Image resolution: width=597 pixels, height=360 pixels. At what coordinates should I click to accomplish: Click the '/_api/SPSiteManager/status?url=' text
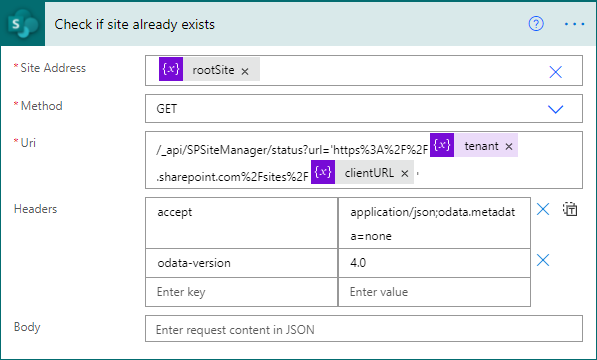(244, 150)
